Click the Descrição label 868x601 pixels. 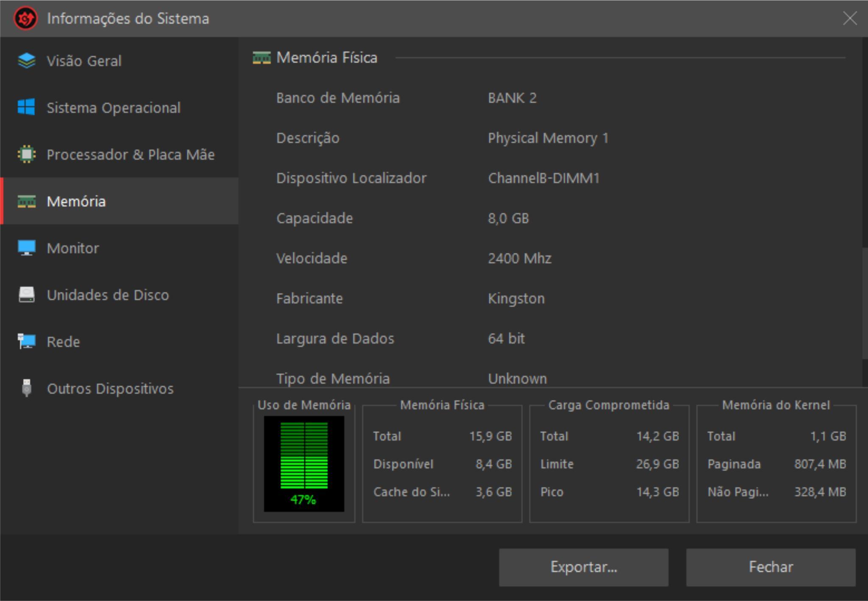(308, 139)
